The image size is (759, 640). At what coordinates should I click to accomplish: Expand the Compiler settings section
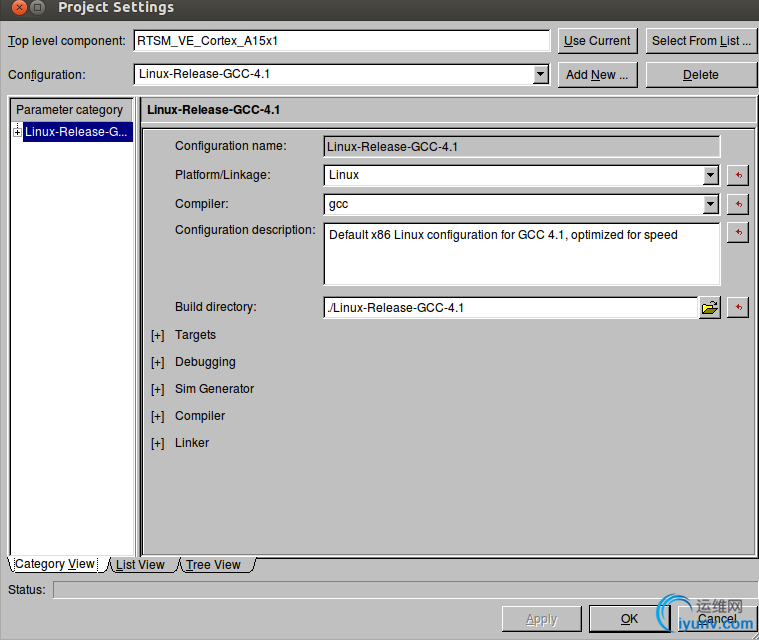pos(157,416)
